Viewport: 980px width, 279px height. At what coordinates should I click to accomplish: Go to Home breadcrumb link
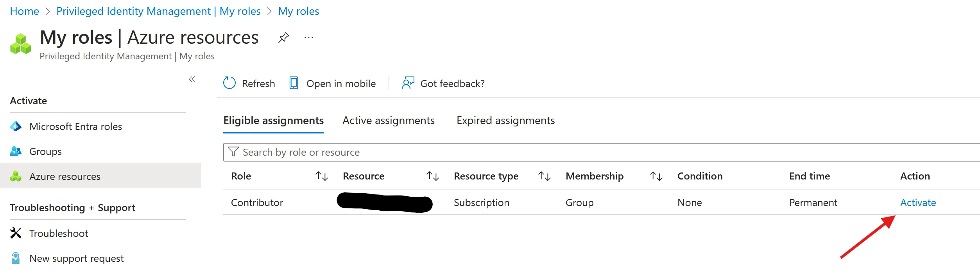pyautogui.click(x=24, y=11)
